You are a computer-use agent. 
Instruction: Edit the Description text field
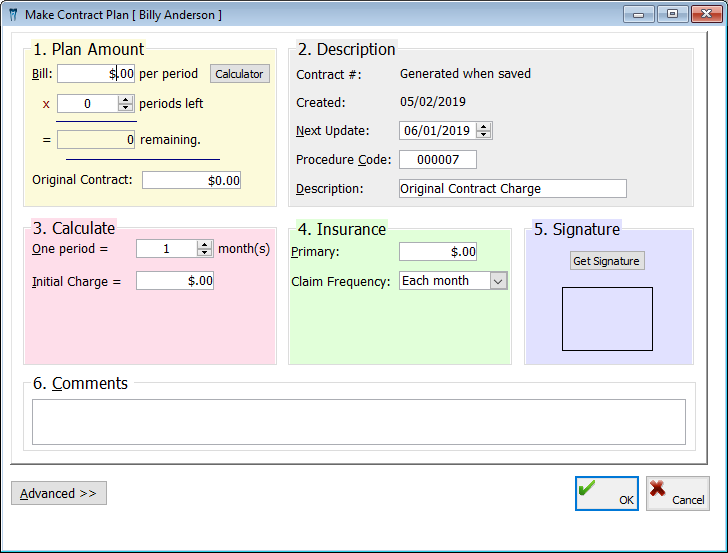(512, 188)
